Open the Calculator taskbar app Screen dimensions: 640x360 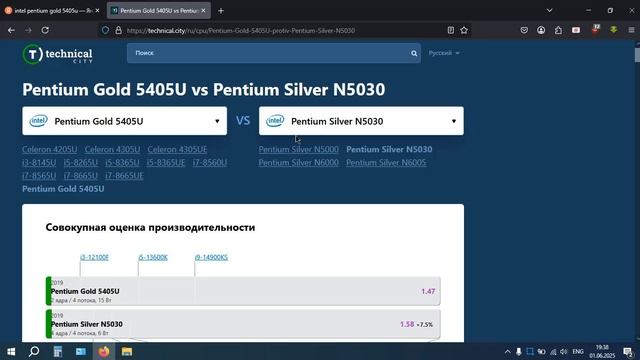pos(58,351)
